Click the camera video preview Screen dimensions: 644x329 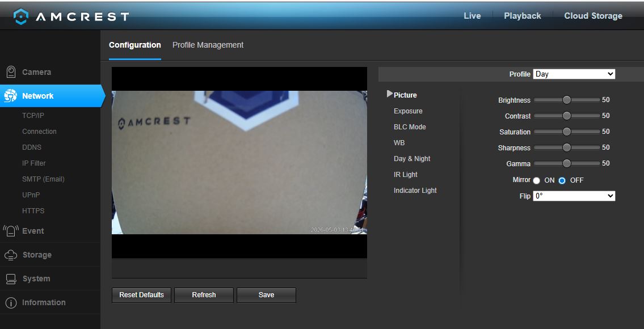[239, 163]
